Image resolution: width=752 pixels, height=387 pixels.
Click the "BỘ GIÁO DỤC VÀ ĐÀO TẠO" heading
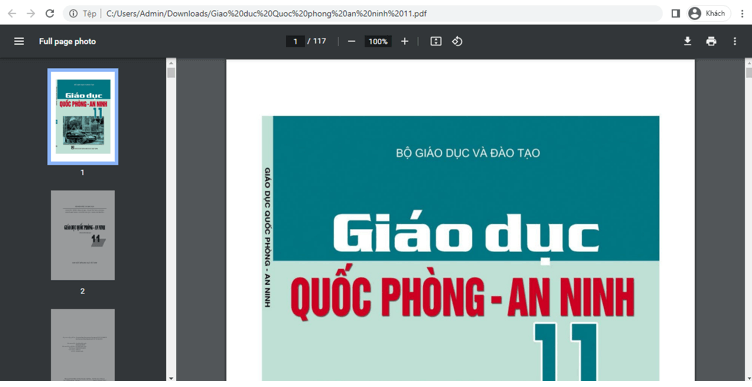(468, 153)
